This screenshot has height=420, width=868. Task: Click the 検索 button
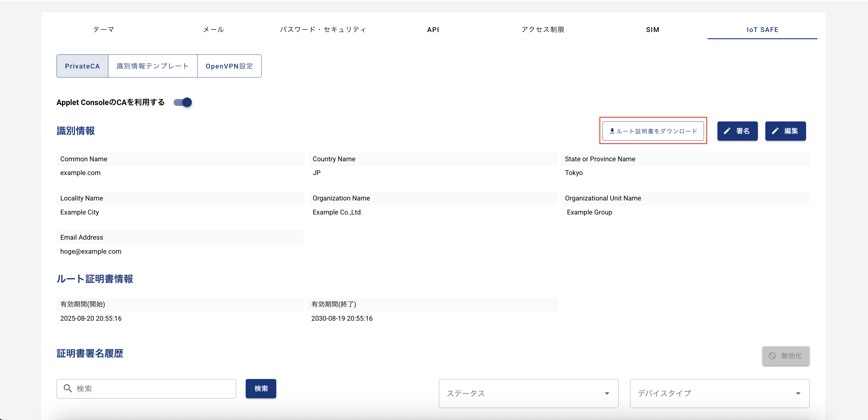[x=261, y=388]
